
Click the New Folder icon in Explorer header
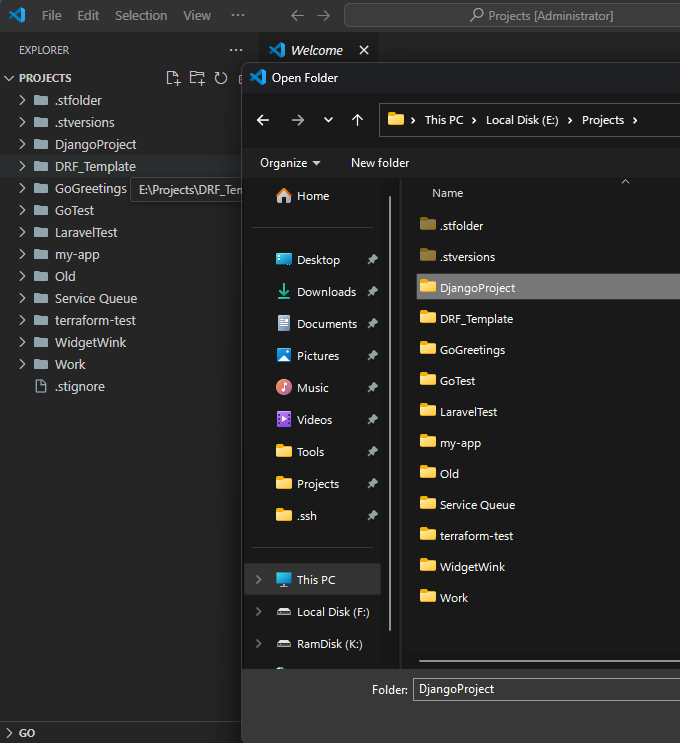pos(197,78)
